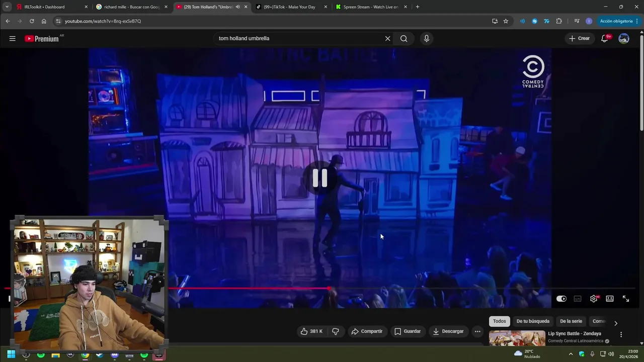Enter fullscreen on the video
Viewport: 644px width, 362px height.
coord(626,299)
